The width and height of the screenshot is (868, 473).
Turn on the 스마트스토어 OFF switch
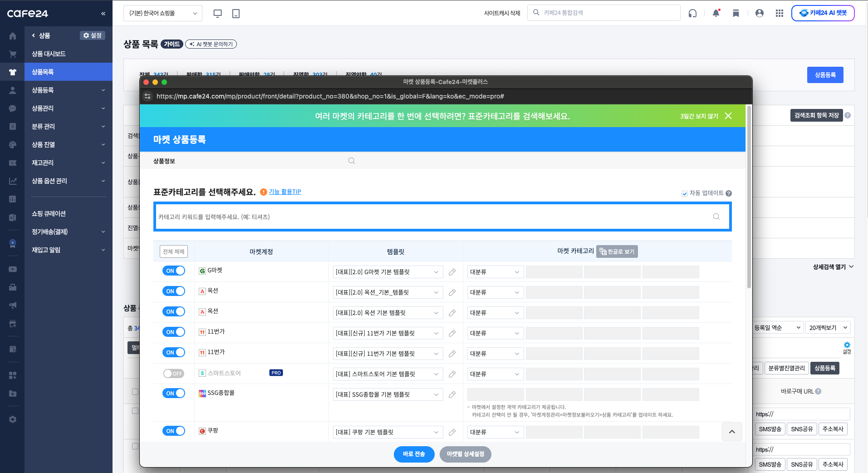[174, 374]
